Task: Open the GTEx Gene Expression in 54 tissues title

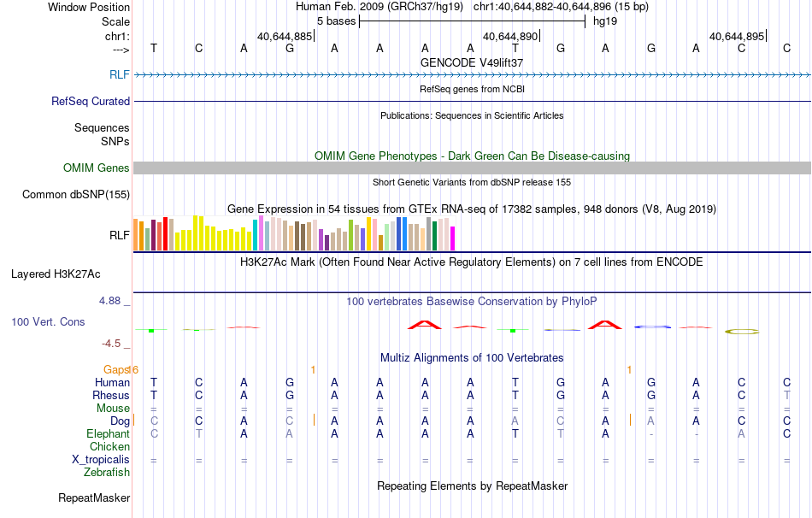Action: click(472, 209)
